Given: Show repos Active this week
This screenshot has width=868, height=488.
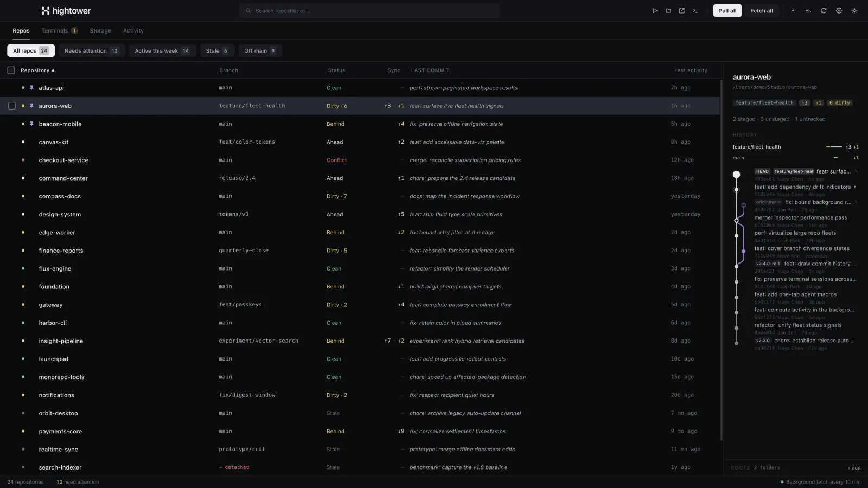Looking at the screenshot, I should tap(163, 51).
